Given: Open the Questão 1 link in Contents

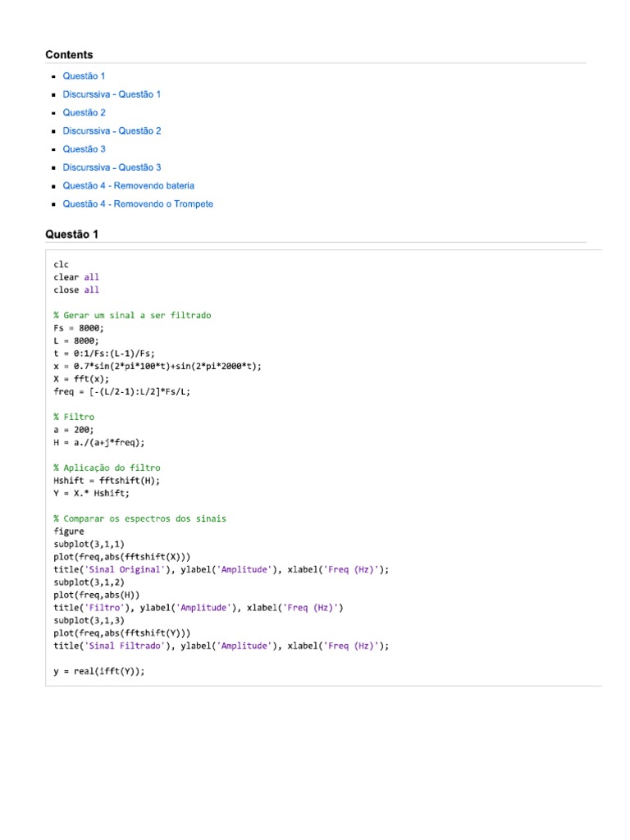Looking at the screenshot, I should coord(84,75).
